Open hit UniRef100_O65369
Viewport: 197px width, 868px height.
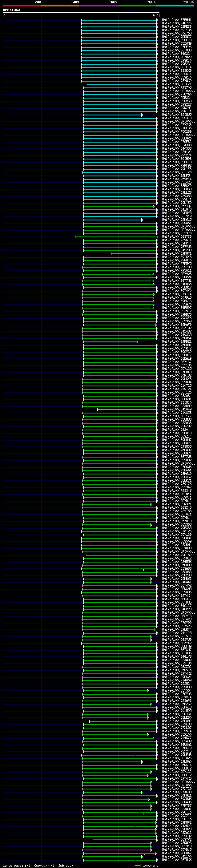176,321
